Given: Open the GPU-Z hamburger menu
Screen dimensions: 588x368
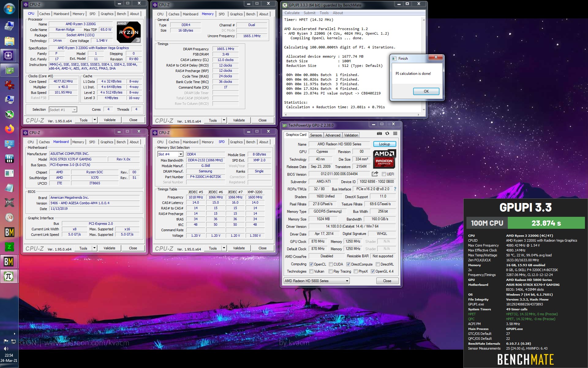Looking at the screenshot, I should 395,133.
